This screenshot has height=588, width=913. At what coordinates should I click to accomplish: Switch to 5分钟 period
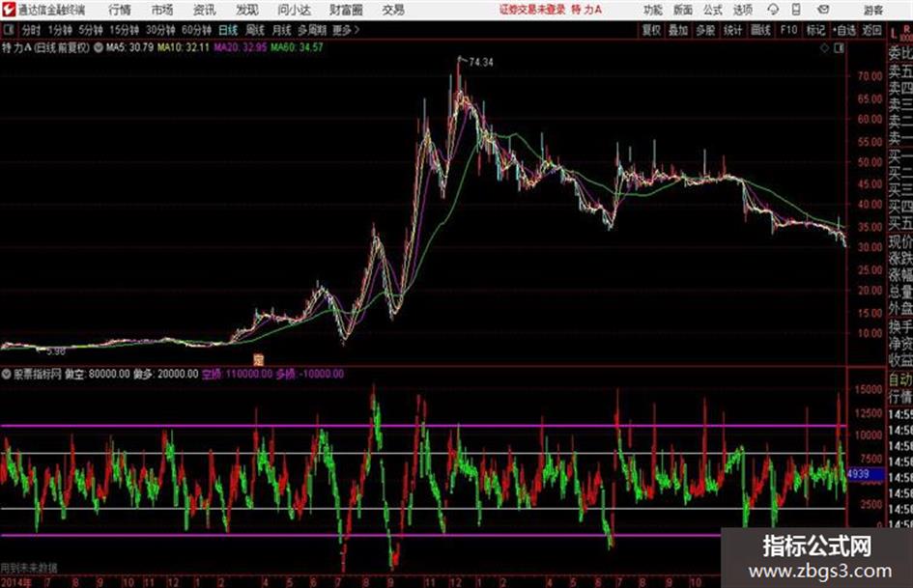(90, 30)
